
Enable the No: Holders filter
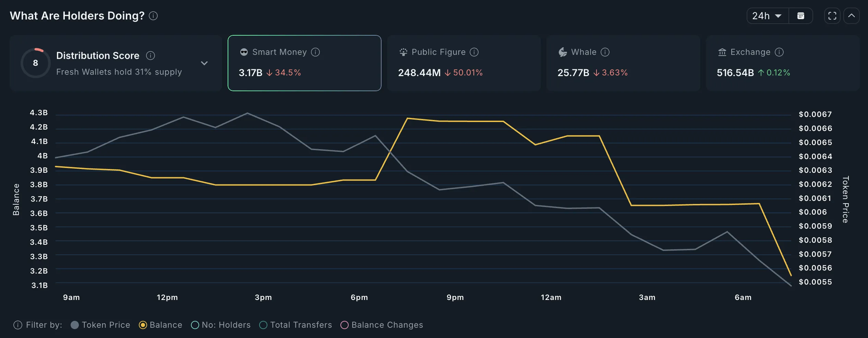tap(220, 325)
